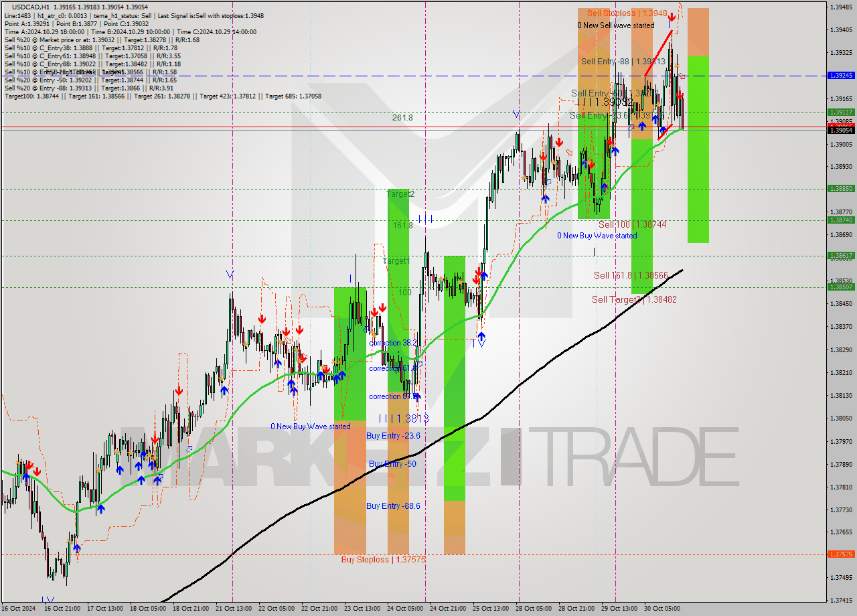Click the '161.8' label below Target2

coord(402,226)
